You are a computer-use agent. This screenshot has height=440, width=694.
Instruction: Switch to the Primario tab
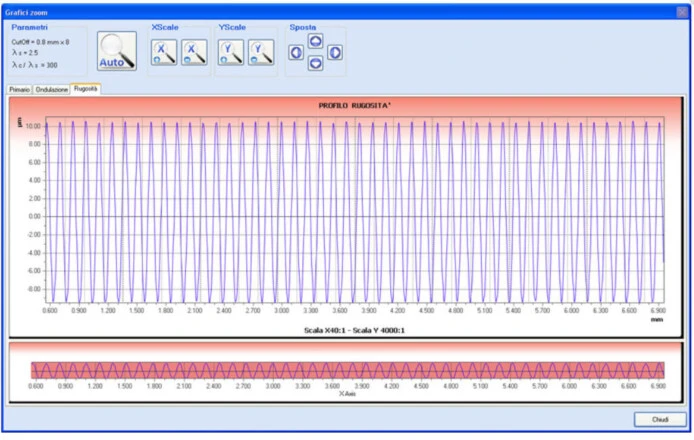20,89
